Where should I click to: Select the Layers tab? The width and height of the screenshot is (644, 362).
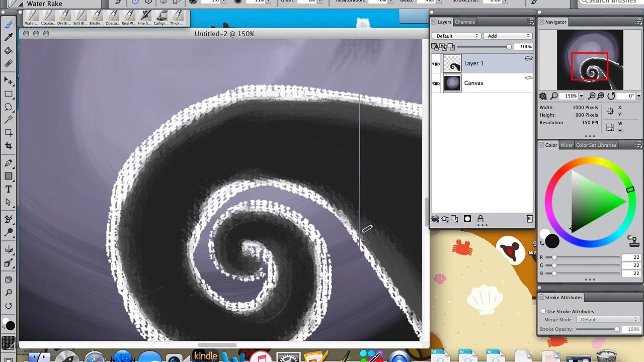click(444, 22)
